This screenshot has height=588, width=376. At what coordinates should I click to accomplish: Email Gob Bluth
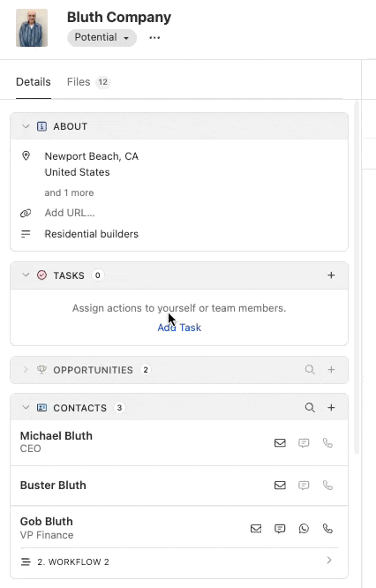click(x=256, y=528)
